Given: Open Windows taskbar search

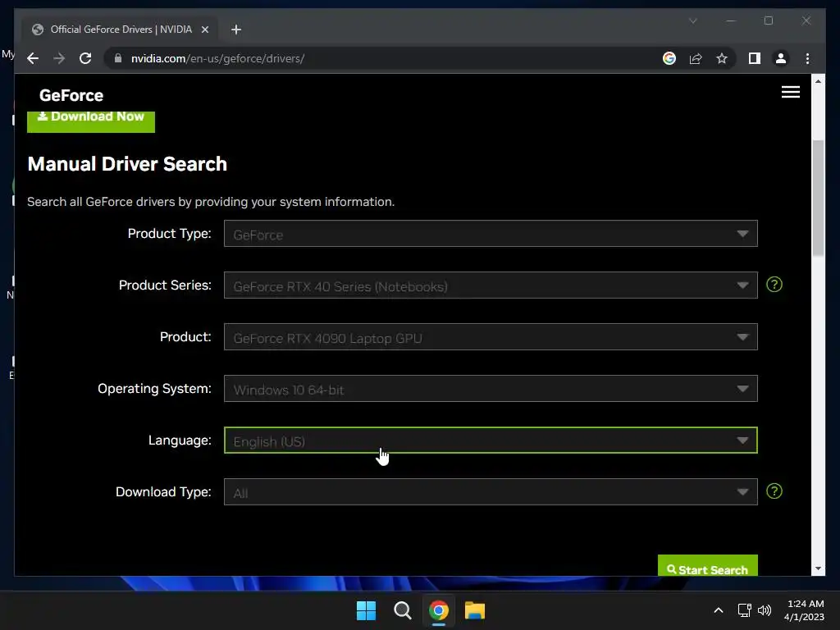Looking at the screenshot, I should [402, 610].
